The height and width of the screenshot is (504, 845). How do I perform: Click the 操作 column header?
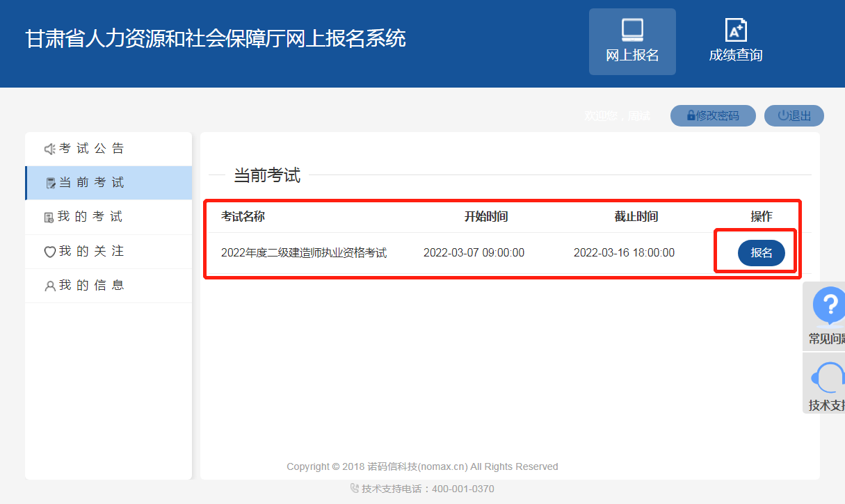[x=761, y=217]
